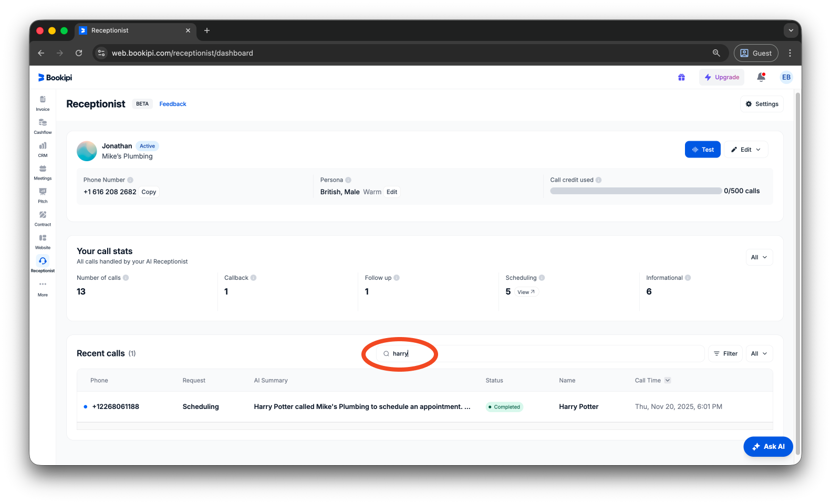This screenshot has height=504, width=831.
Task: Click the site info icon in address bar
Action: tap(101, 53)
